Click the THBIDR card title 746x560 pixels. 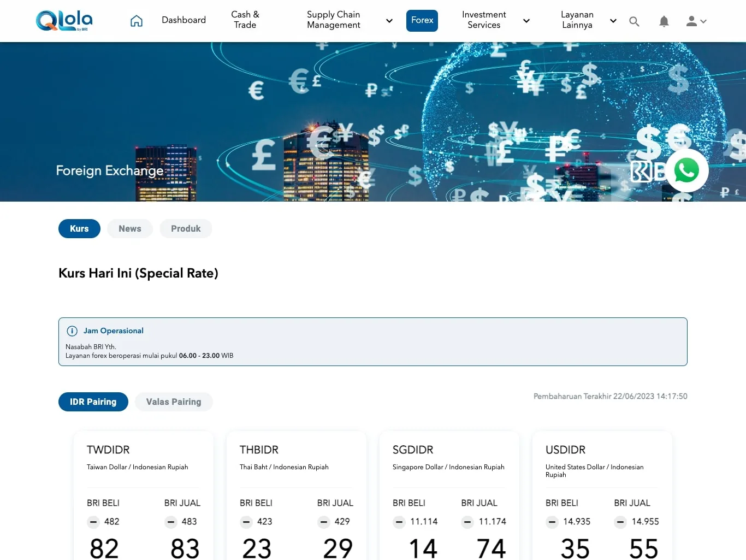(259, 450)
